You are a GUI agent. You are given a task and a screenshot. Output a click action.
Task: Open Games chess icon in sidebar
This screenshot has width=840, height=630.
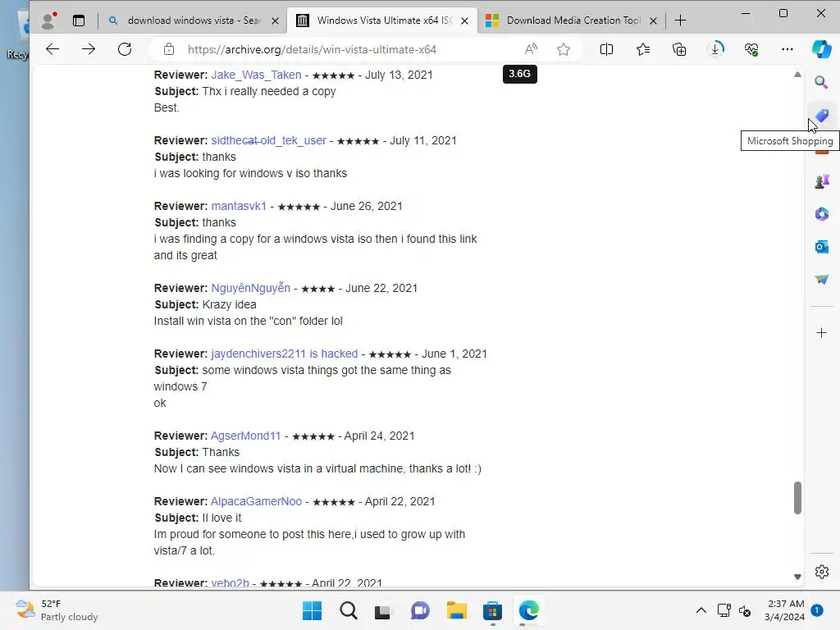821,181
